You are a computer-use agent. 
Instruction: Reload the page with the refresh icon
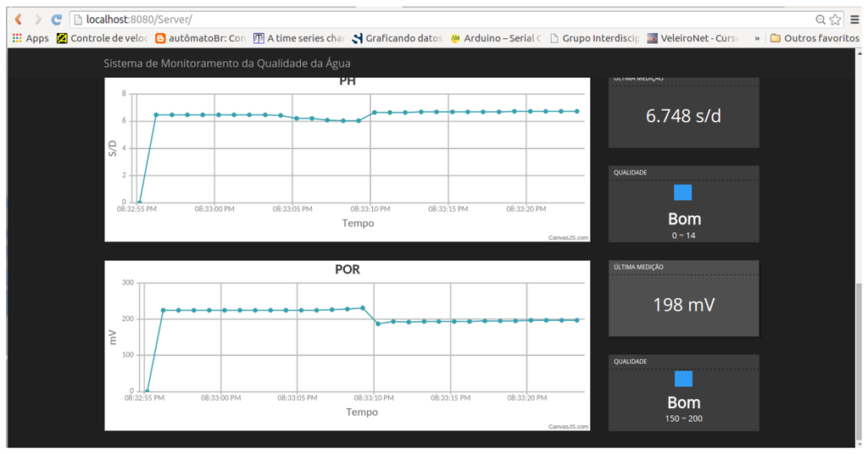tap(57, 19)
